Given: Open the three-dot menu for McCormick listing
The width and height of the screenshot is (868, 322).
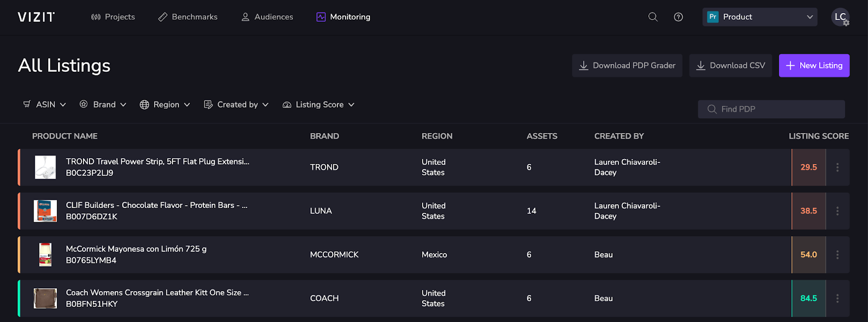Looking at the screenshot, I should click(837, 255).
